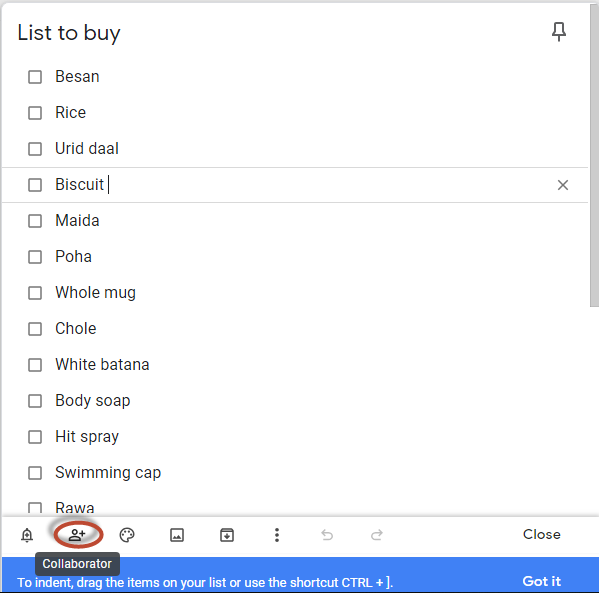Tick the Swimming cap checkbox
Image resolution: width=599 pixels, height=593 pixels.
tap(35, 473)
